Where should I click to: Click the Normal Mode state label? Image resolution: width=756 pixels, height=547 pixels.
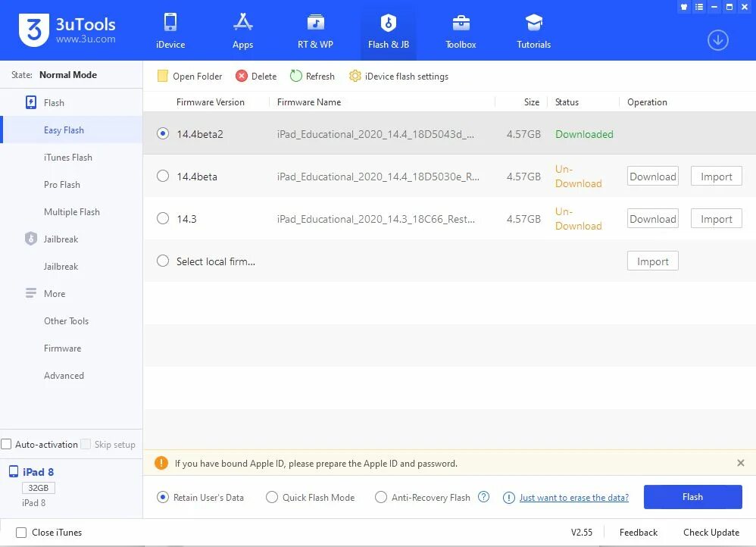tap(68, 75)
